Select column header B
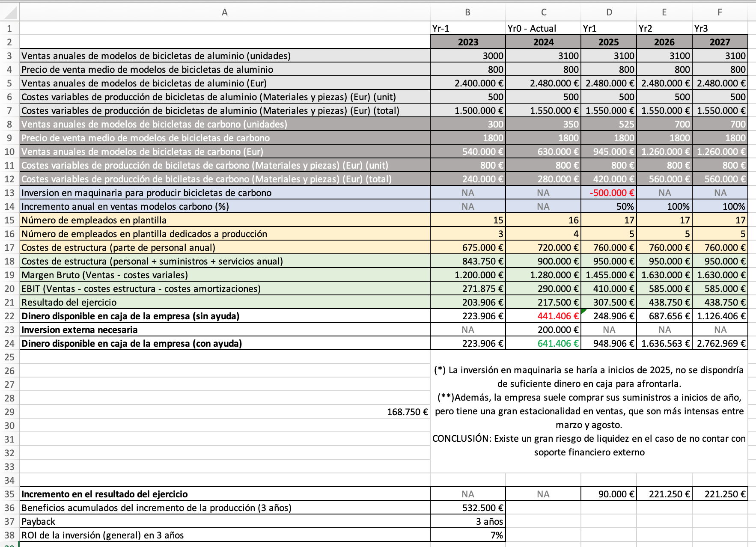This screenshot has height=547, width=756. (x=468, y=12)
